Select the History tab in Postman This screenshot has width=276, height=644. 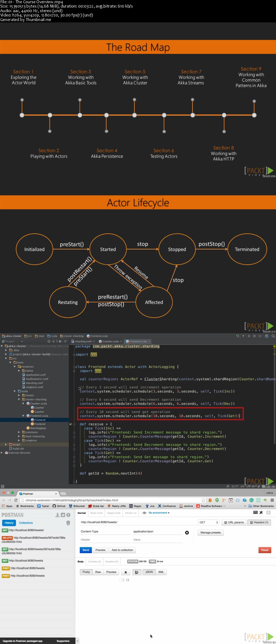pyautogui.click(x=9, y=523)
